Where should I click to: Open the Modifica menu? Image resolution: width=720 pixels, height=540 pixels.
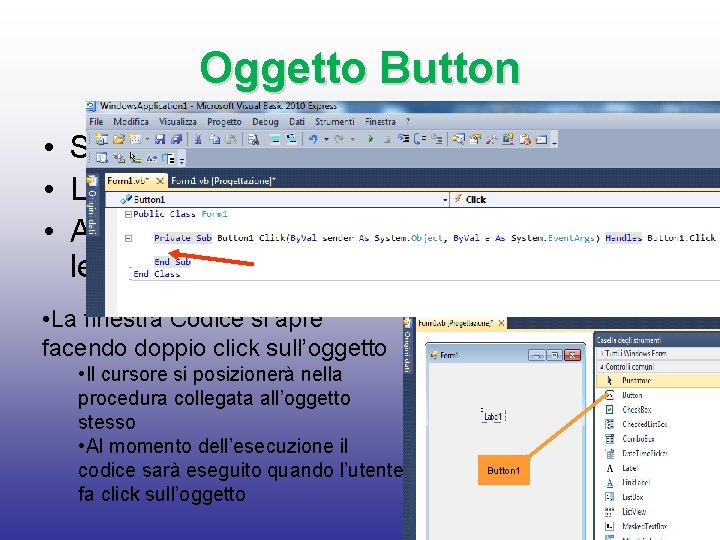[x=131, y=122]
